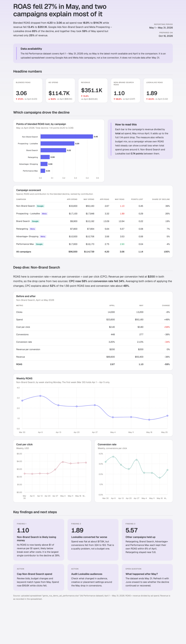Screen dimensions: 186x644
Task: Click the "Deep dive: Non-Brand Search" heading
Action: 36,267
